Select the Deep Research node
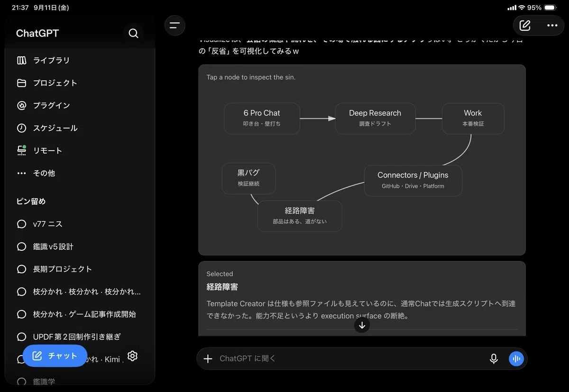Viewport: 569px width, 392px height. pyautogui.click(x=375, y=119)
